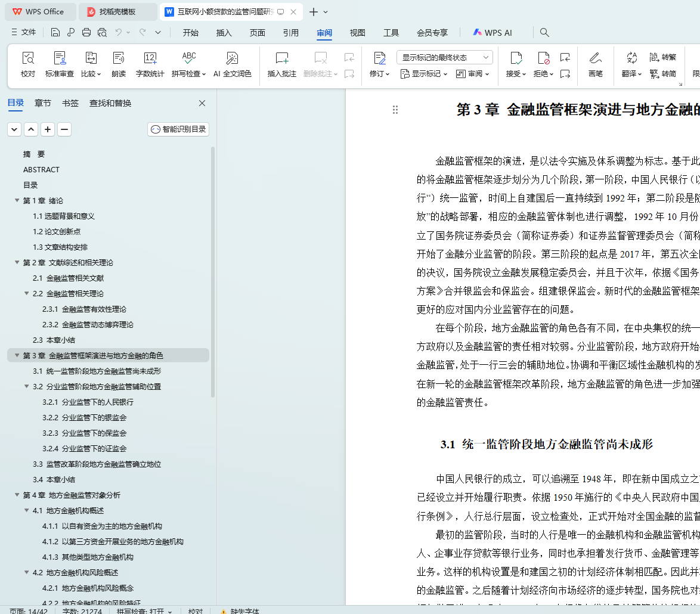Launch AI 全文润色 polishing
The height and width of the screenshot is (614, 700).
point(232,64)
